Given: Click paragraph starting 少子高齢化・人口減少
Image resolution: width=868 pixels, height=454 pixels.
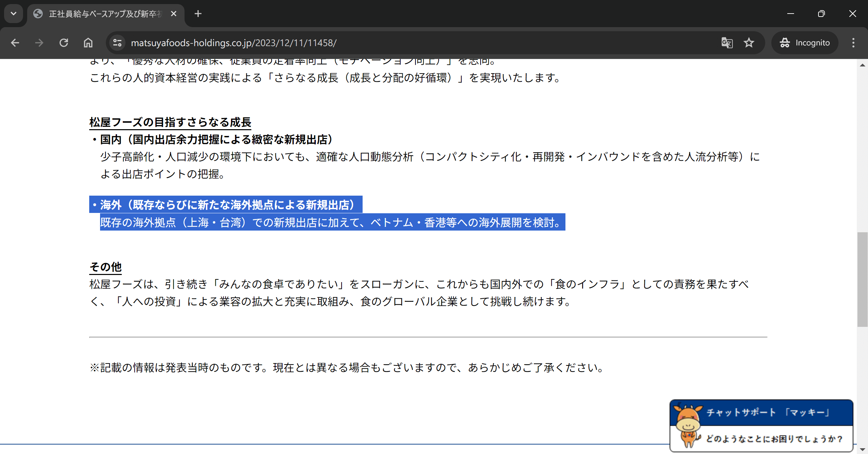Looking at the screenshot, I should (430, 157).
